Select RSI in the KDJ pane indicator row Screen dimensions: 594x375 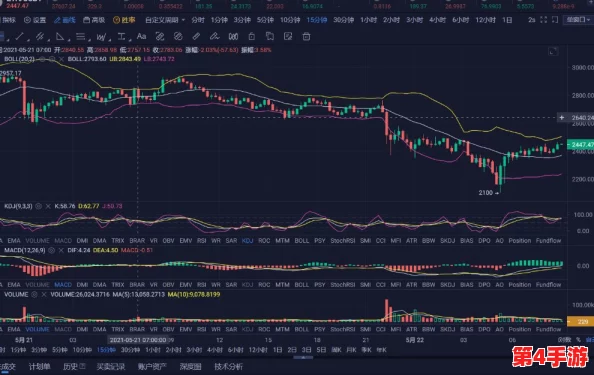[202, 241]
